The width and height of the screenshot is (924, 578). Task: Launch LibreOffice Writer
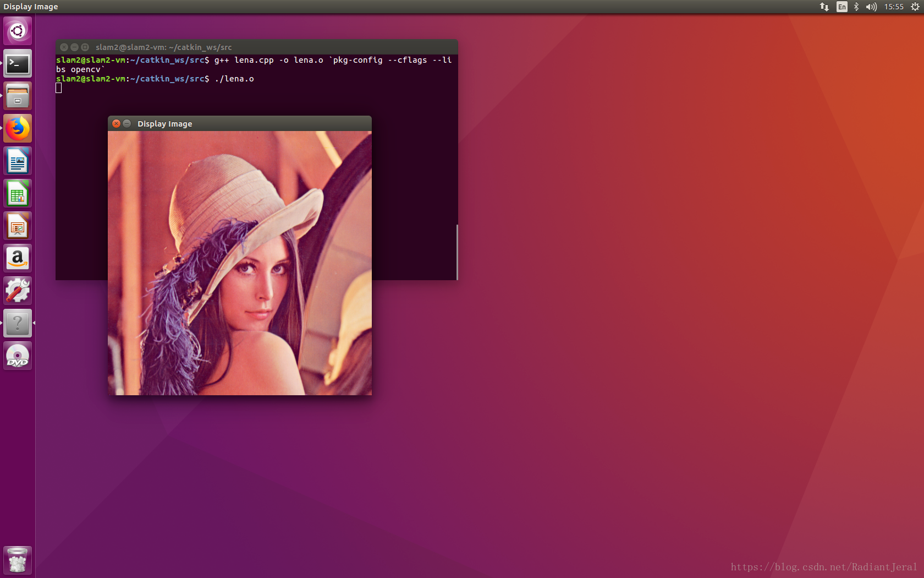(x=18, y=161)
